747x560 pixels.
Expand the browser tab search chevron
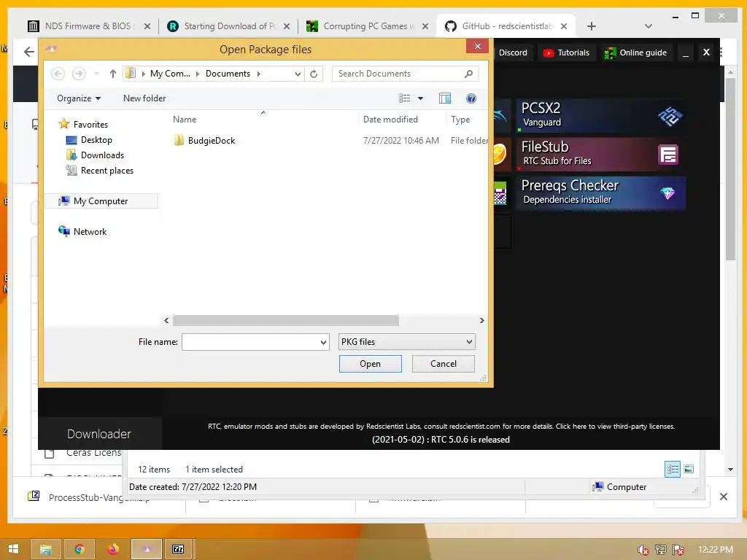click(648, 26)
